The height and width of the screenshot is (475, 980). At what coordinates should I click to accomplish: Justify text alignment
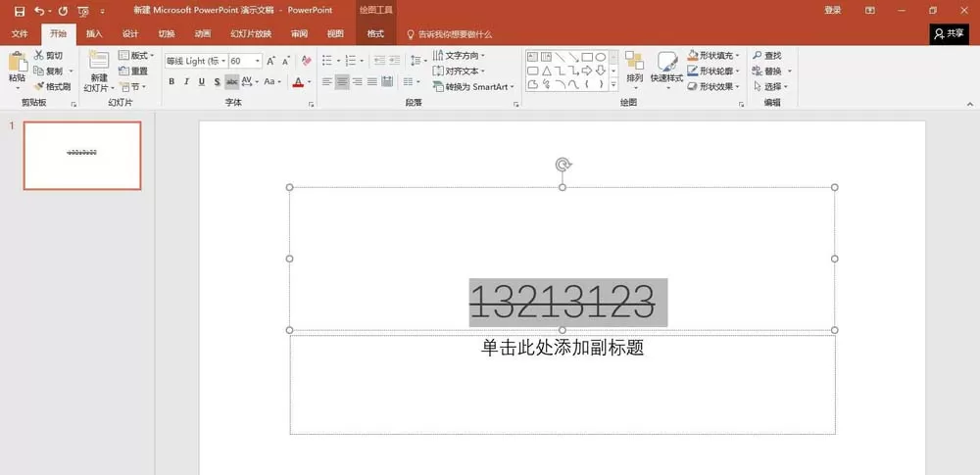coord(372,82)
